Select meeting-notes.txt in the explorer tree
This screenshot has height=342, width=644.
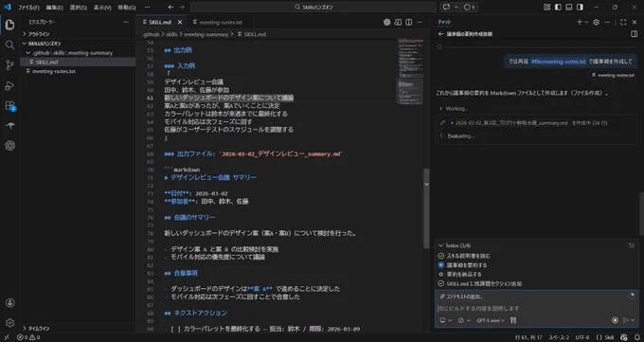pyautogui.click(x=78, y=71)
